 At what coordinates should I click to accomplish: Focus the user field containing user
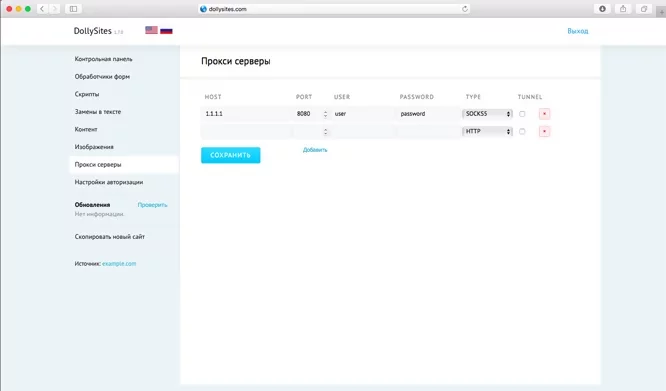coord(363,114)
